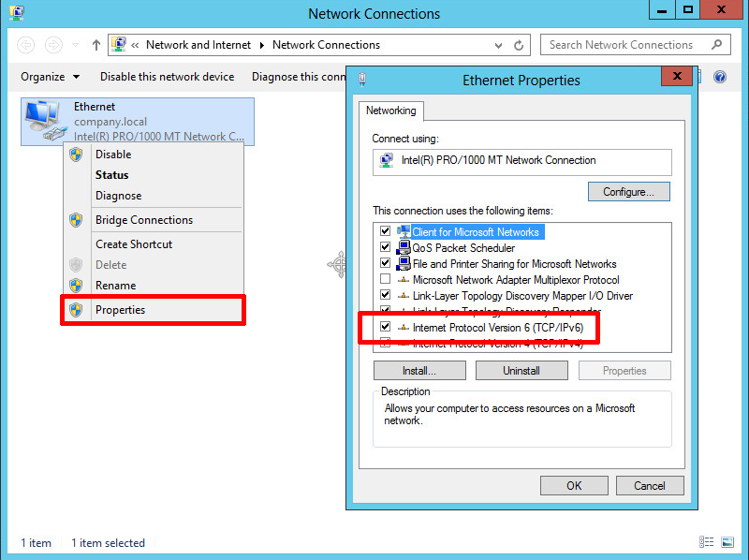Click the Link-Layer Mapper I/O Driver icon
Viewport: 749px width, 560px height.
point(404,296)
